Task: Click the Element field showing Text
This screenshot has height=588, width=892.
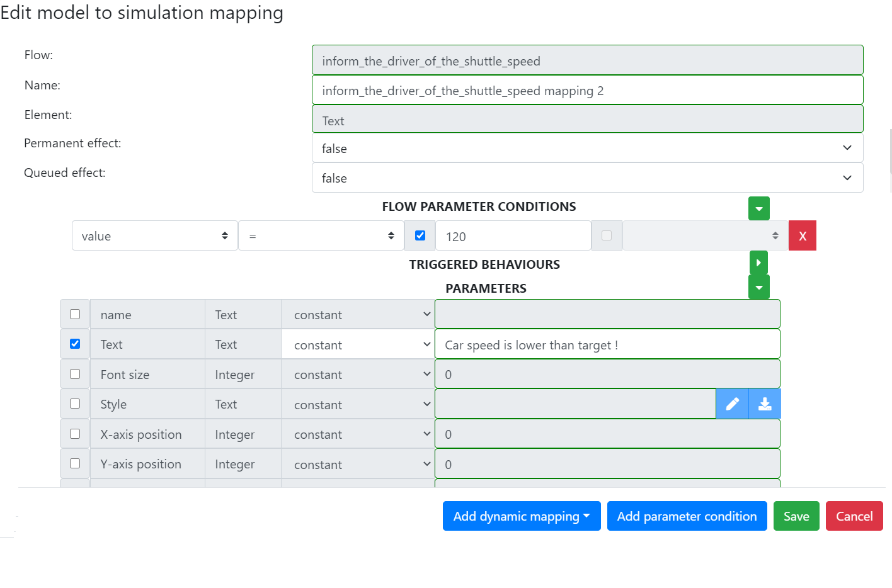Action: [x=587, y=119]
